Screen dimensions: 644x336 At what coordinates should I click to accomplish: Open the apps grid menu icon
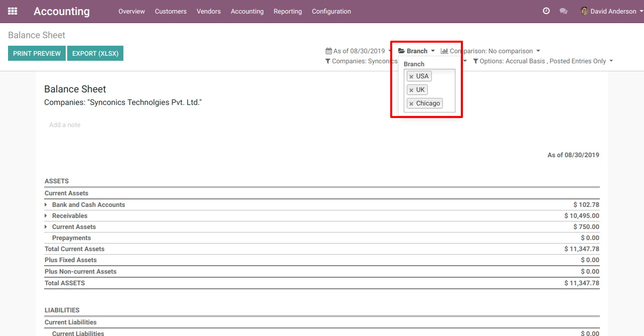[x=13, y=11]
